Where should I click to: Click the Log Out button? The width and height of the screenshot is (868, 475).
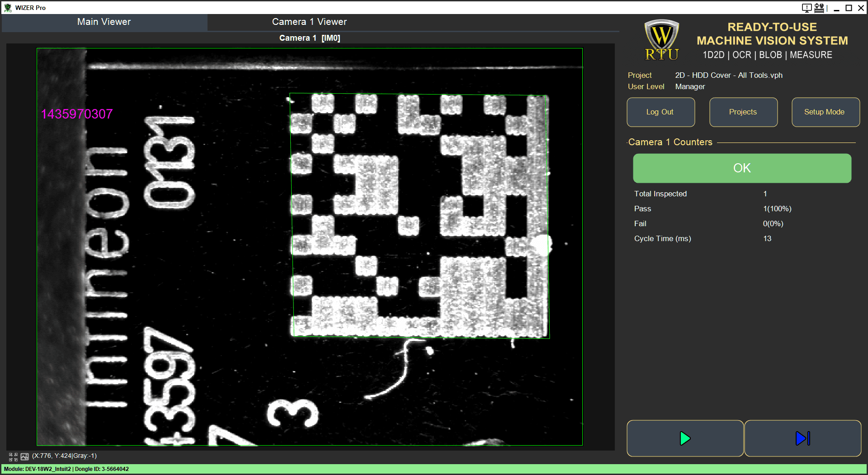[x=660, y=112]
